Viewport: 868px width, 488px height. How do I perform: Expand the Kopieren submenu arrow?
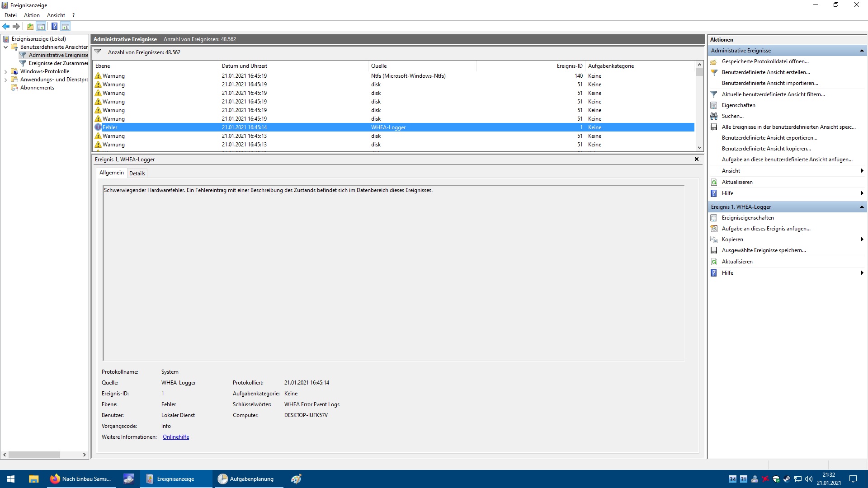862,239
